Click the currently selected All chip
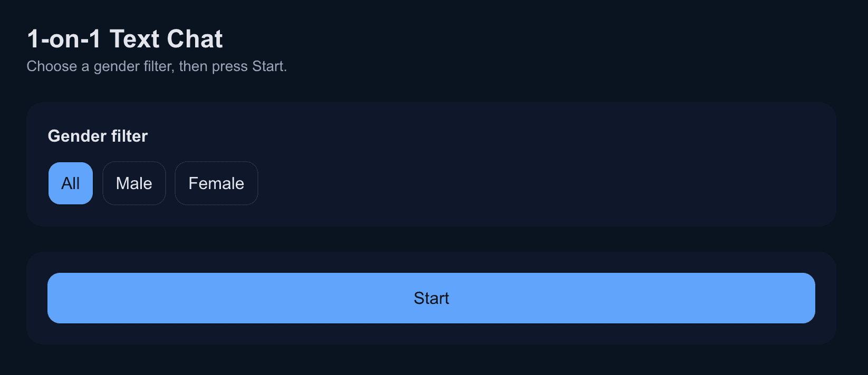This screenshot has height=375, width=868. coord(70,183)
